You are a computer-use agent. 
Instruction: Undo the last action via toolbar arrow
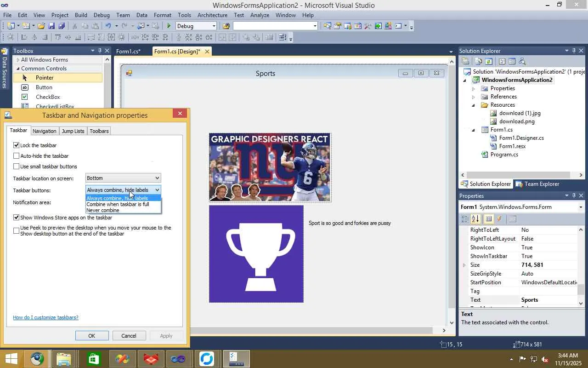[x=108, y=26]
